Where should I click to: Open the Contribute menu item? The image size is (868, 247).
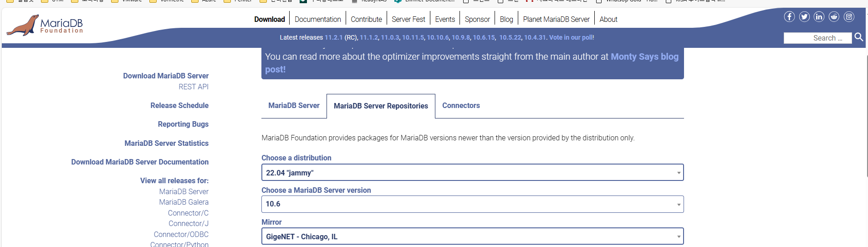point(366,19)
